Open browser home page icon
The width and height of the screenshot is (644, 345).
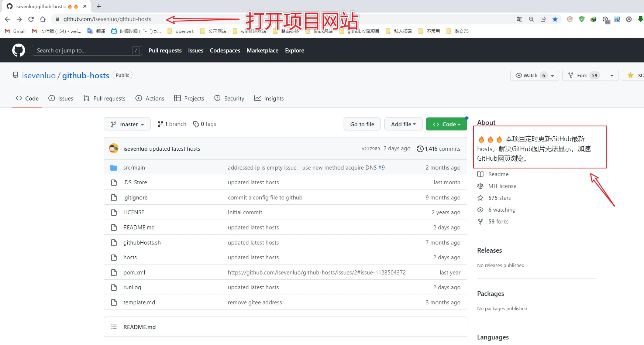tap(43, 19)
